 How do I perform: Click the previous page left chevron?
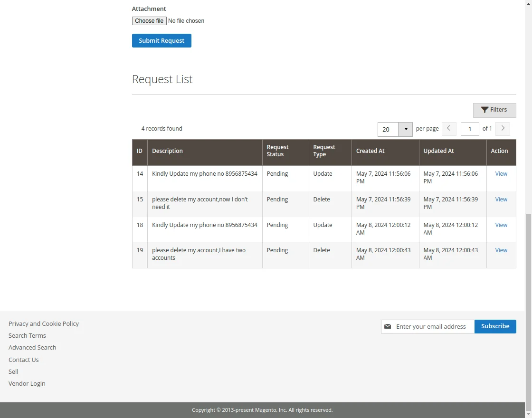(x=449, y=129)
